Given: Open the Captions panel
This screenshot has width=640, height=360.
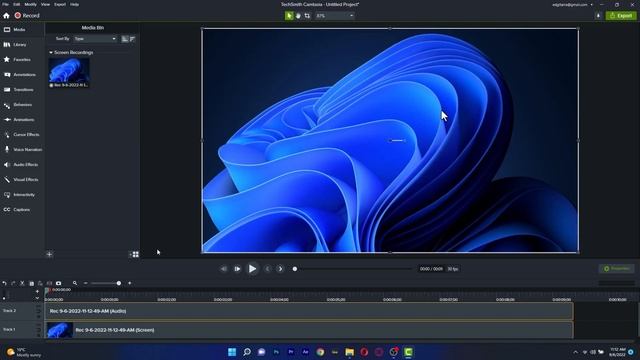Looking at the screenshot, I should point(22,210).
